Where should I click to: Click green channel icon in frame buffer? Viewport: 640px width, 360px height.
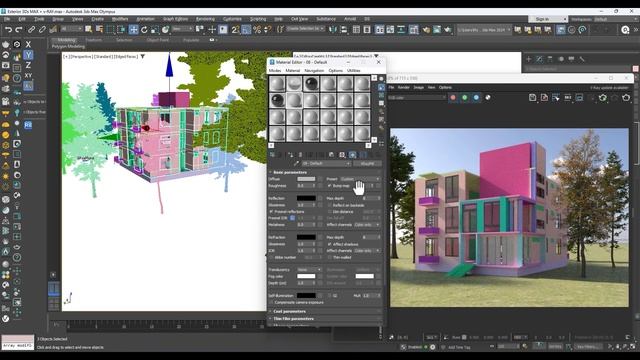(x=464, y=98)
